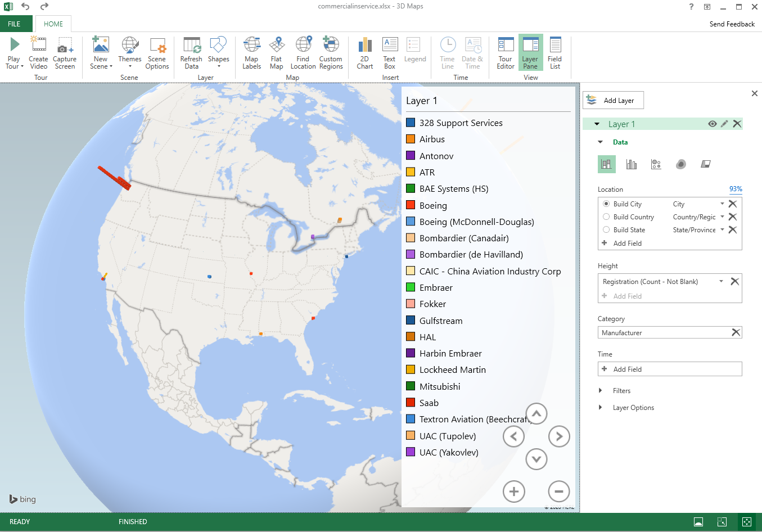Open the Play Tour dropdown arrow

pos(22,66)
